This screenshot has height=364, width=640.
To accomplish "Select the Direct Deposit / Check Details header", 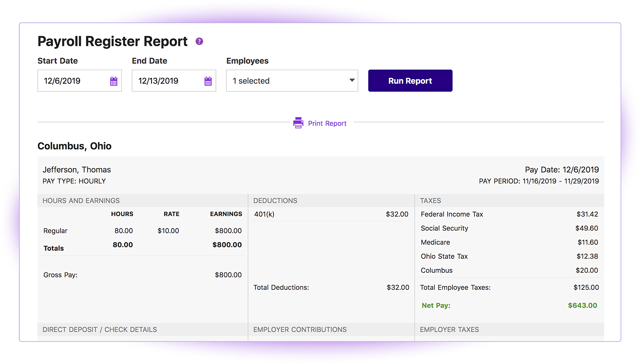I will pyautogui.click(x=100, y=330).
